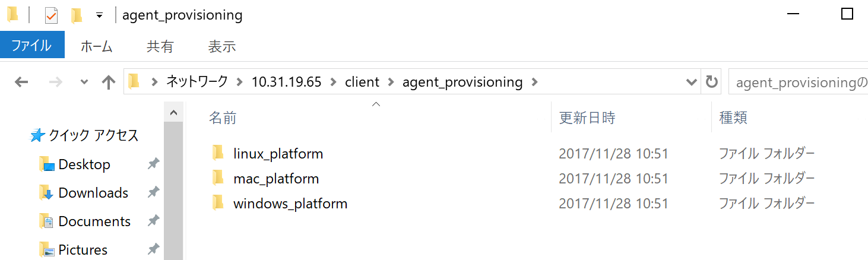Expand the chevron after agent_provisioning in path
Screen dimensions: 868x260
pos(535,82)
